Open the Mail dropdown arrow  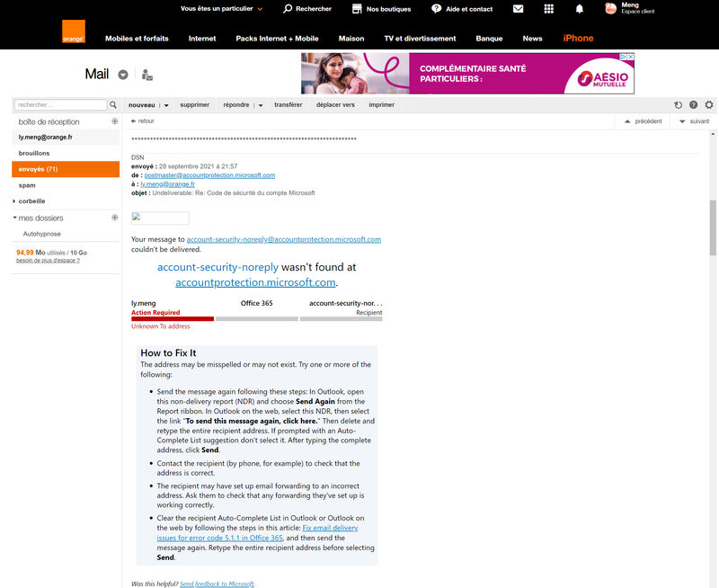(x=123, y=75)
